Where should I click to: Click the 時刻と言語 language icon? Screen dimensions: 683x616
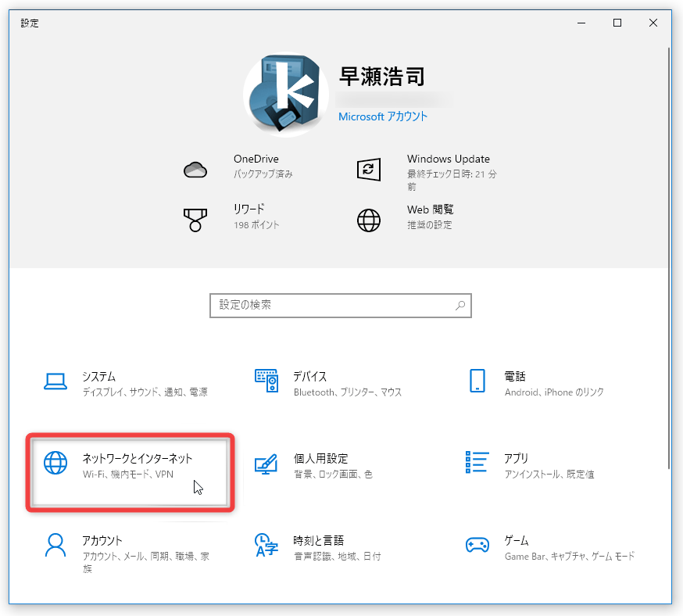[266, 545]
